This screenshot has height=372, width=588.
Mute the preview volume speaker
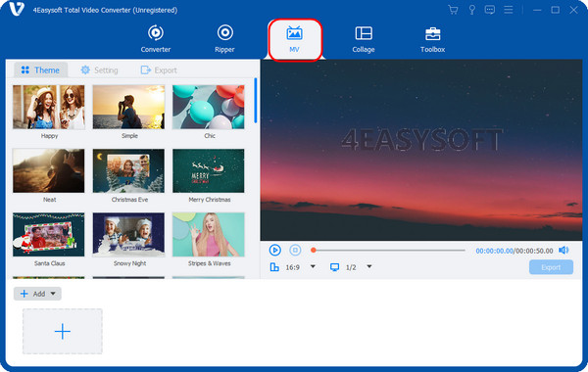(563, 250)
